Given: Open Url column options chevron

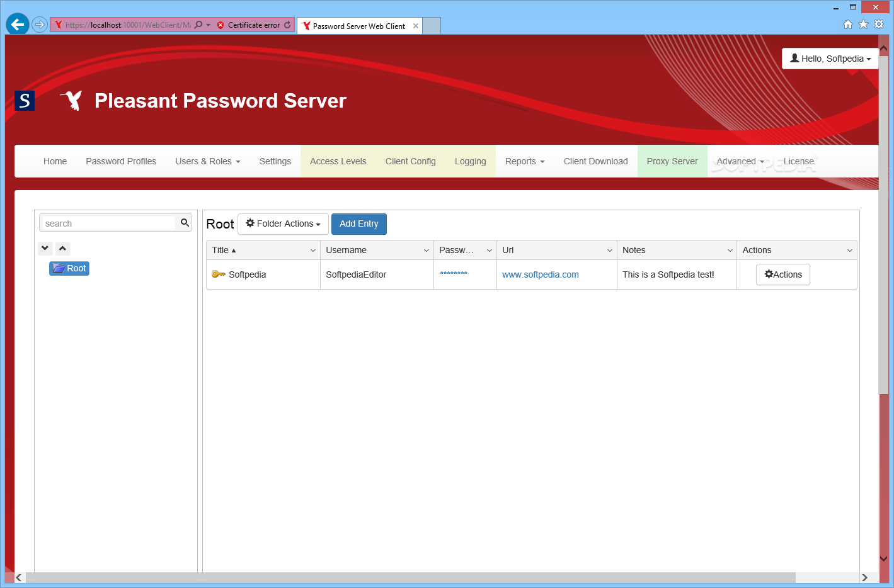Looking at the screenshot, I should [x=610, y=250].
